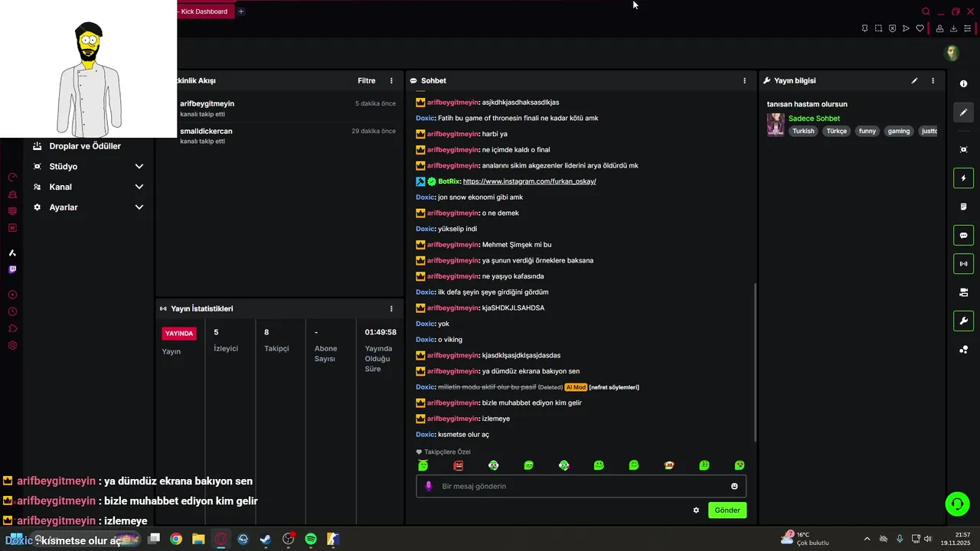This screenshot has width=980, height=551.
Task: Click the Twitch icon in left sidebar
Action: click(x=12, y=269)
